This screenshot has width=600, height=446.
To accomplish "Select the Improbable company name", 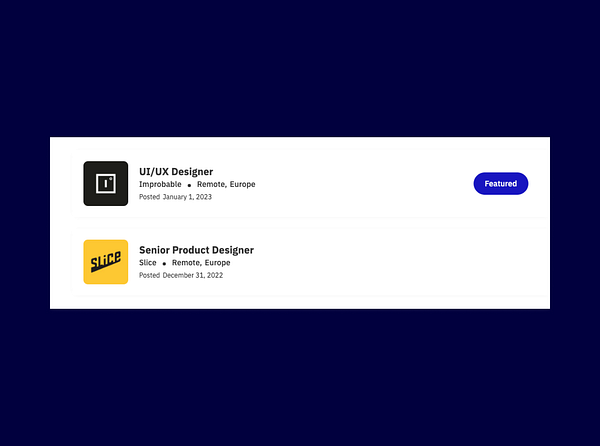I will pyautogui.click(x=160, y=184).
